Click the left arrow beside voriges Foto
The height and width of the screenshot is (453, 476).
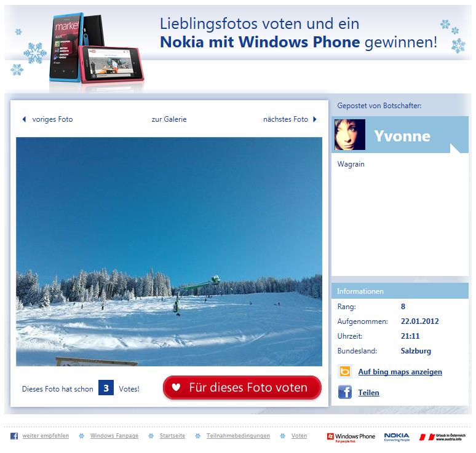click(24, 119)
